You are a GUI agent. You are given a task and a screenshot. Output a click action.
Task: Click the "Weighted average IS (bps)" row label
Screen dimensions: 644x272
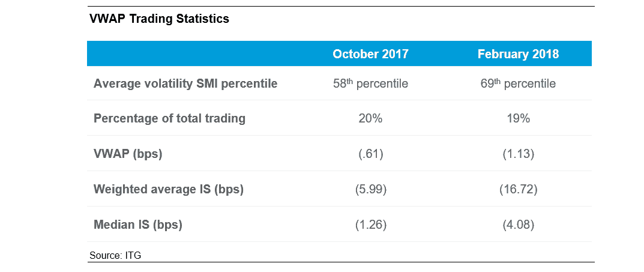[169, 190]
